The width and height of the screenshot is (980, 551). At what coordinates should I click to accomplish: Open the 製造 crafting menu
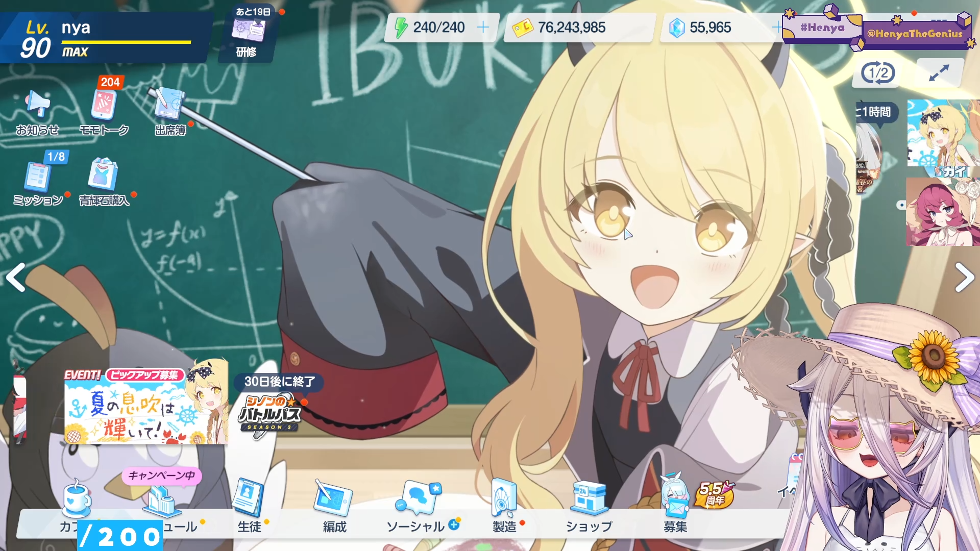505,507
